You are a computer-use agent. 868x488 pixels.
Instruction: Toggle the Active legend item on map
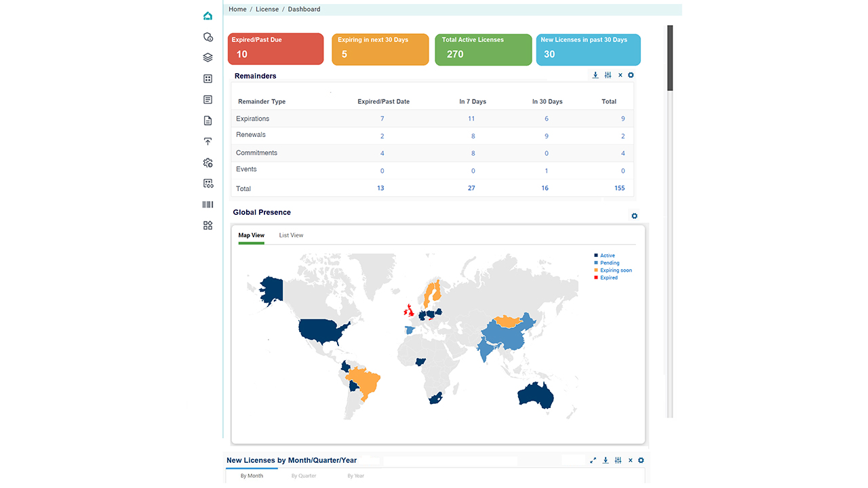[x=607, y=256]
